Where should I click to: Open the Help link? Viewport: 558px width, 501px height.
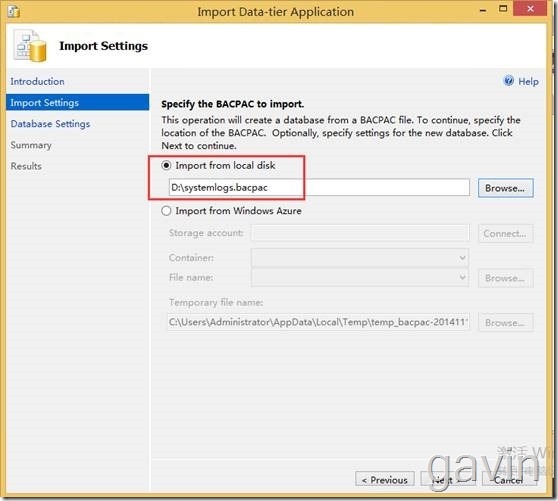point(528,81)
